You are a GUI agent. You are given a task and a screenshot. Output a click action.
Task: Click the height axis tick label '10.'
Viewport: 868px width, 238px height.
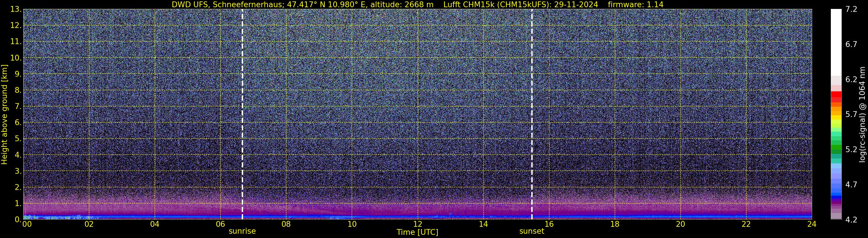pos(16,58)
